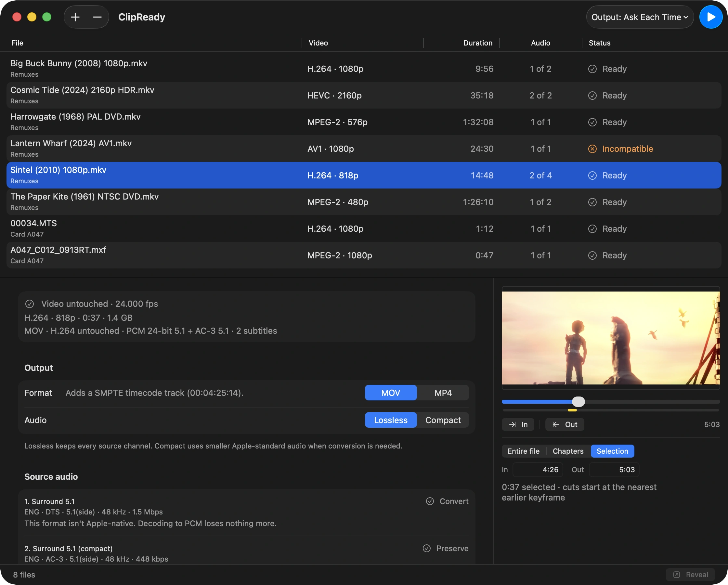The height and width of the screenshot is (585, 728).
Task: Click the Preserve check icon for Surround 5.1 (compact)
Action: tap(426, 548)
